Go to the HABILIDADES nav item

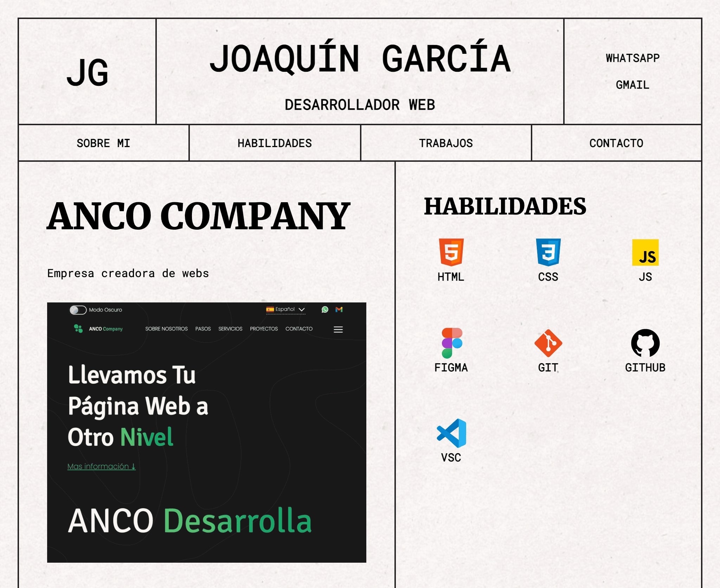coord(275,143)
